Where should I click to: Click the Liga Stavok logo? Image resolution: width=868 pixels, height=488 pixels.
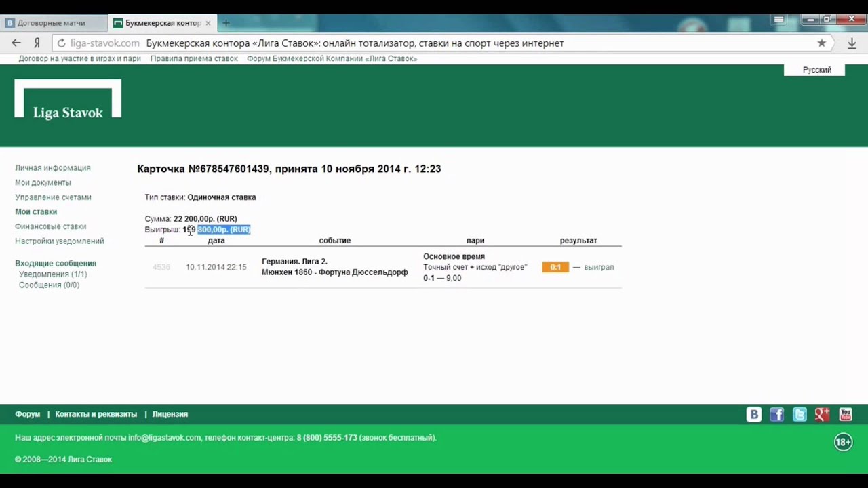(x=68, y=99)
